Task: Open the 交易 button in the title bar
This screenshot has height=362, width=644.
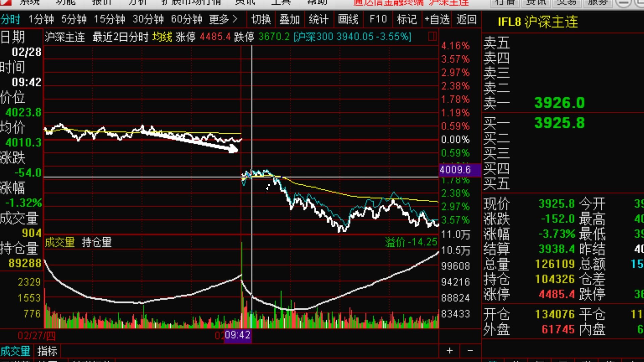Action: [567, 3]
